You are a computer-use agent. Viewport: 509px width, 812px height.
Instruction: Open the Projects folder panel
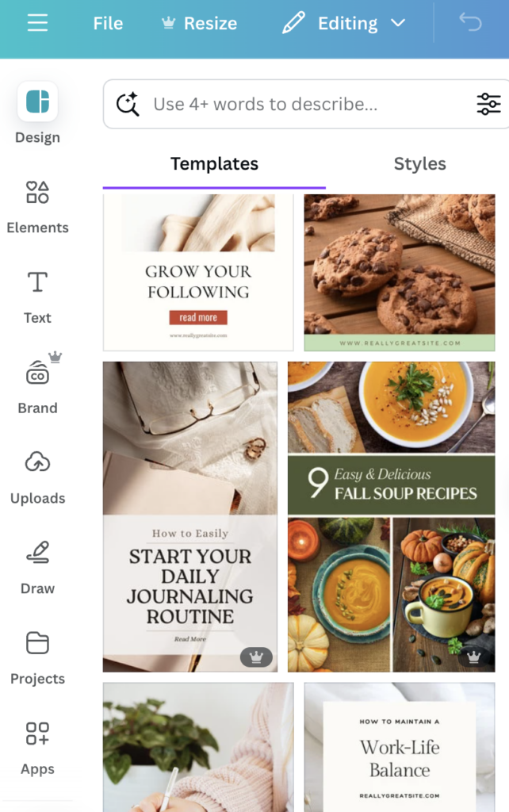(37, 658)
